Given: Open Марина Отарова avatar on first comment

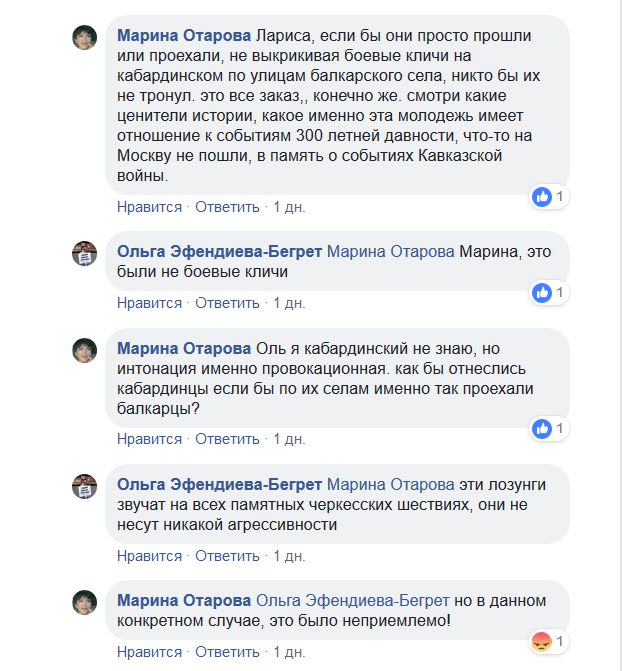Looking at the screenshot, I should pyautogui.click(x=85, y=37).
